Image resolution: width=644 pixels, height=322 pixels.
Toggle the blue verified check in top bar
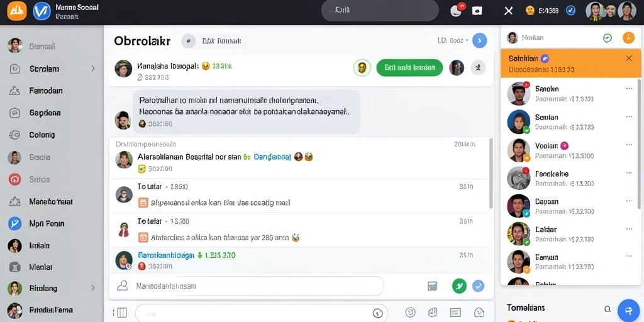[x=570, y=11]
